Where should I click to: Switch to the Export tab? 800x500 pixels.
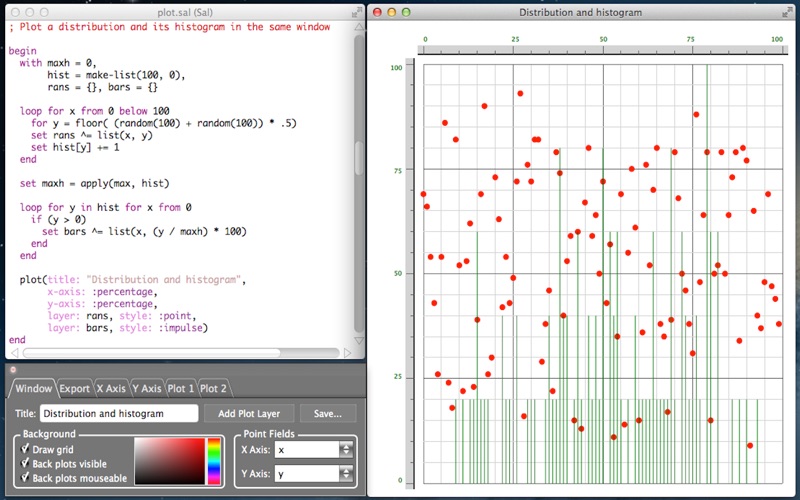pyautogui.click(x=74, y=388)
